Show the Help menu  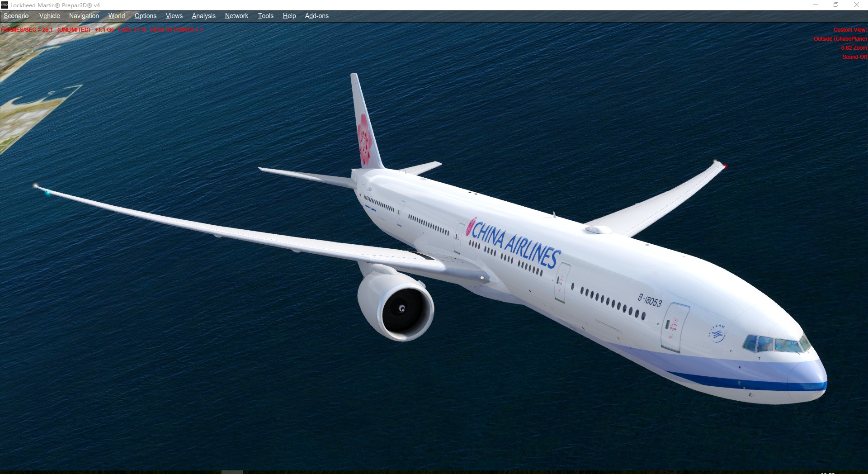coord(289,16)
